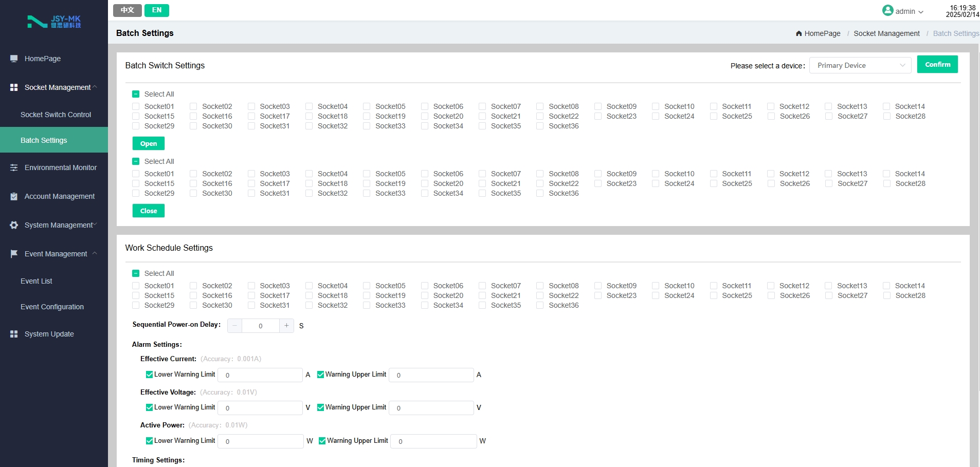This screenshot has width=980, height=467.
Task: Click the Socket Management grid icon
Action: click(x=14, y=87)
